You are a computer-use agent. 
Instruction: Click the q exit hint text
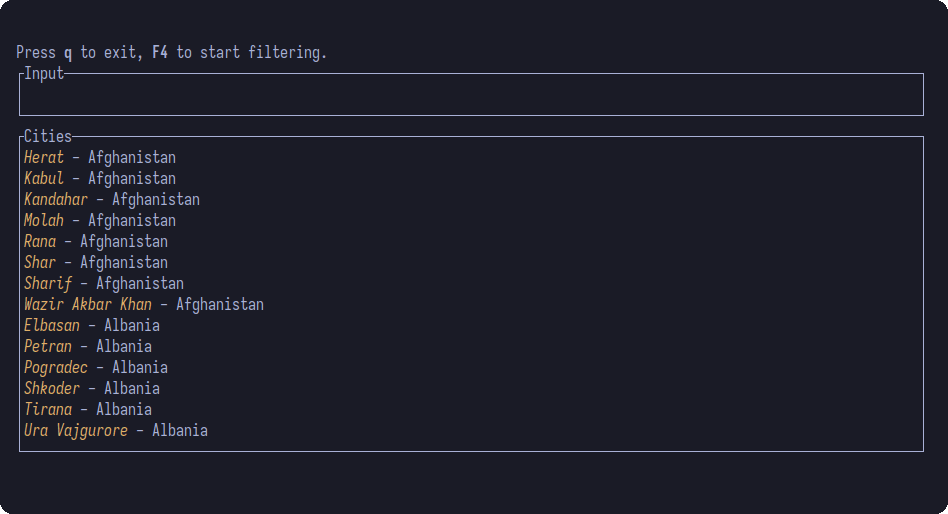pyautogui.click(x=68, y=53)
